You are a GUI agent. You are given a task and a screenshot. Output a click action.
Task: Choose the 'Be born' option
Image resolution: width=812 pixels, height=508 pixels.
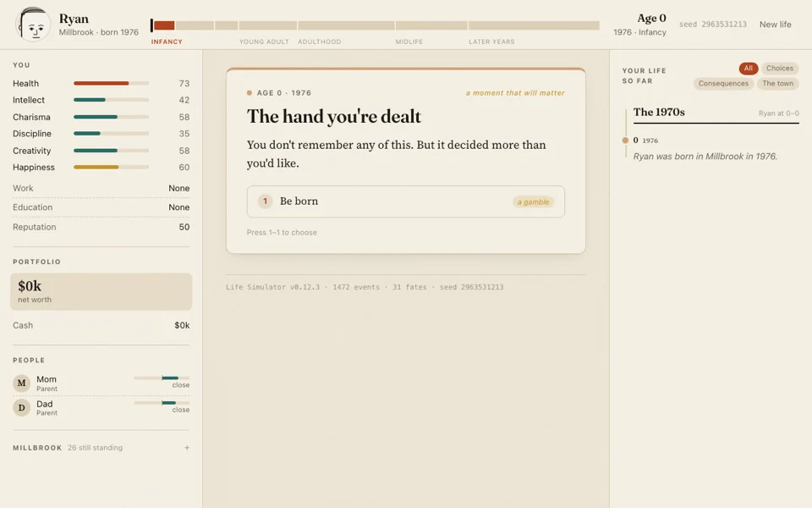(405, 202)
